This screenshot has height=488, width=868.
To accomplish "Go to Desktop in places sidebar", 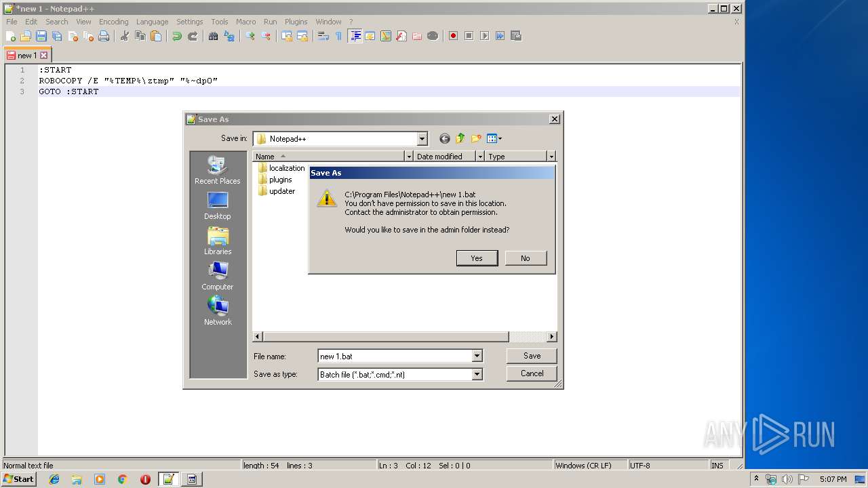I will [217, 205].
